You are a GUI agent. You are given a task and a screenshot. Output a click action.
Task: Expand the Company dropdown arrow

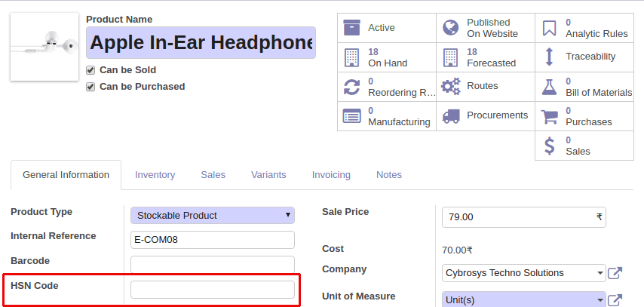(600, 273)
